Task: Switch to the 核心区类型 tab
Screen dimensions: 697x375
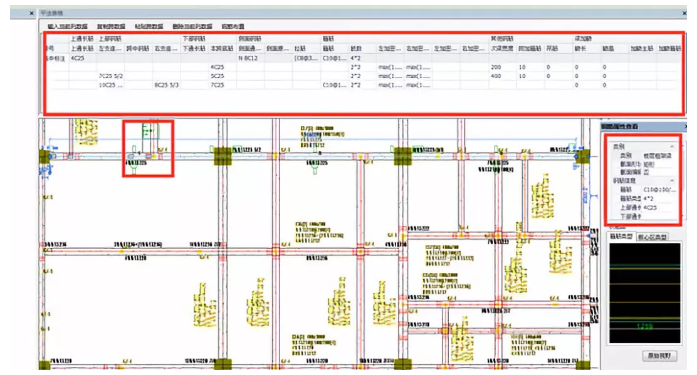Action: point(652,237)
